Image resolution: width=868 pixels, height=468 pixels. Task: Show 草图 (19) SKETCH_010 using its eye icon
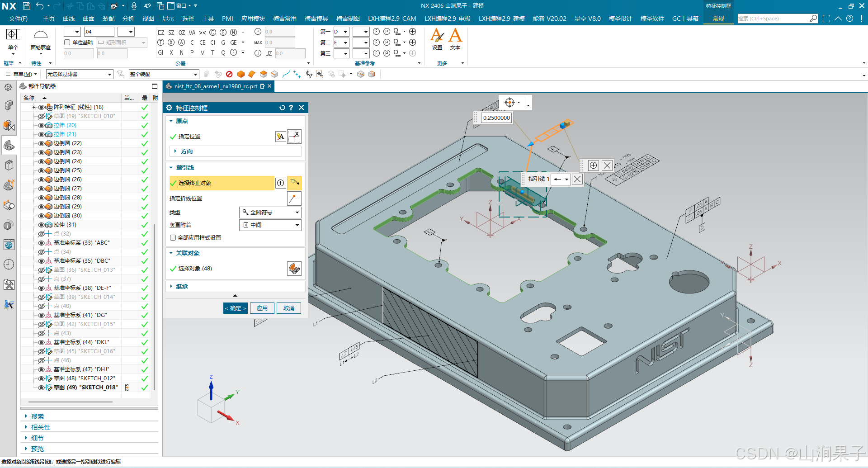(x=41, y=116)
